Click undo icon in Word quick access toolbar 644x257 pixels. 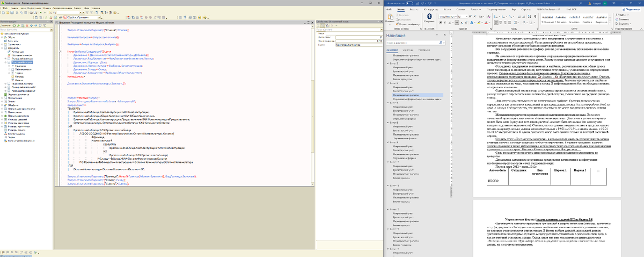[x=422, y=3]
